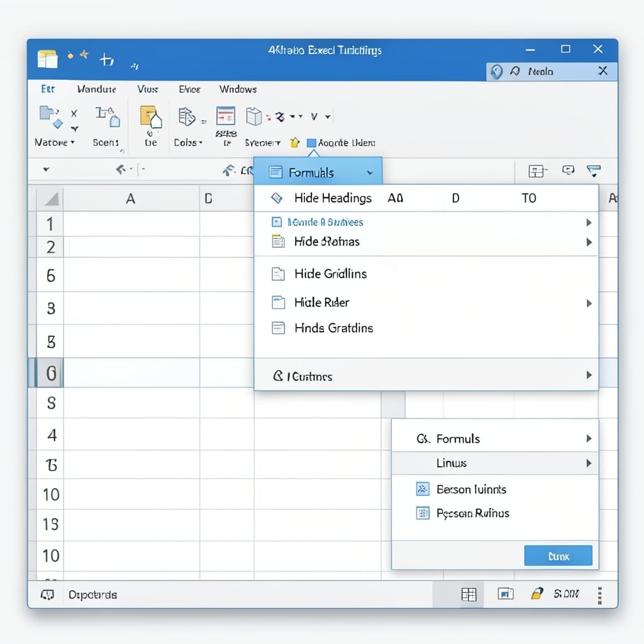Click the table layout icon right of formula bar
Image resolution: width=644 pixels, height=644 pixels.
536,171
